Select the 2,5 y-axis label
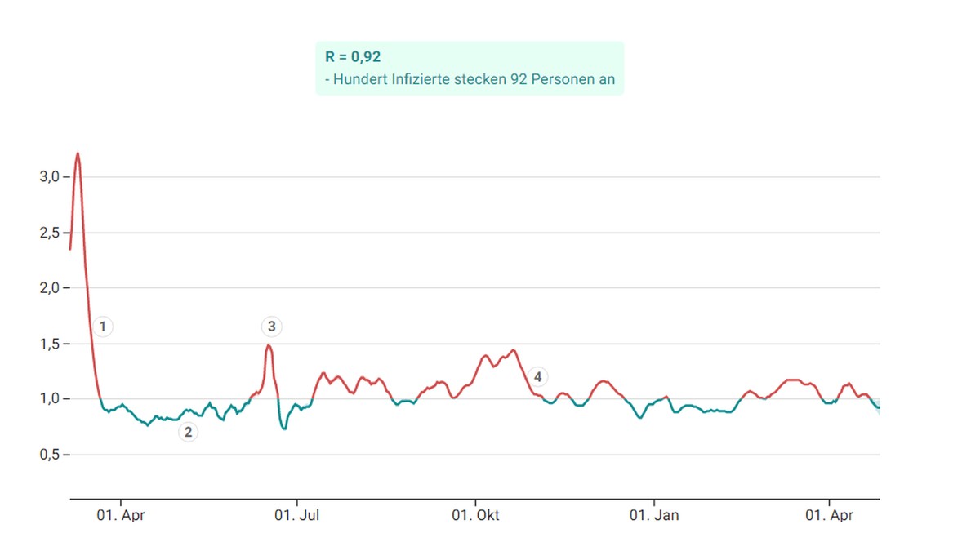 pyautogui.click(x=48, y=233)
